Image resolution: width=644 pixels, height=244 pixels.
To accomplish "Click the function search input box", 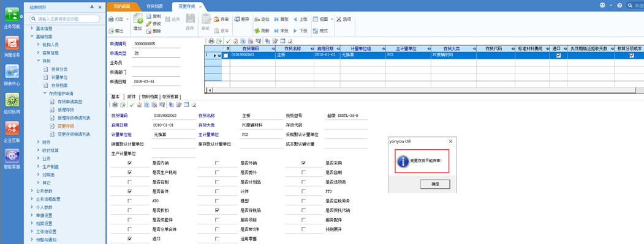I will click(x=65, y=19).
